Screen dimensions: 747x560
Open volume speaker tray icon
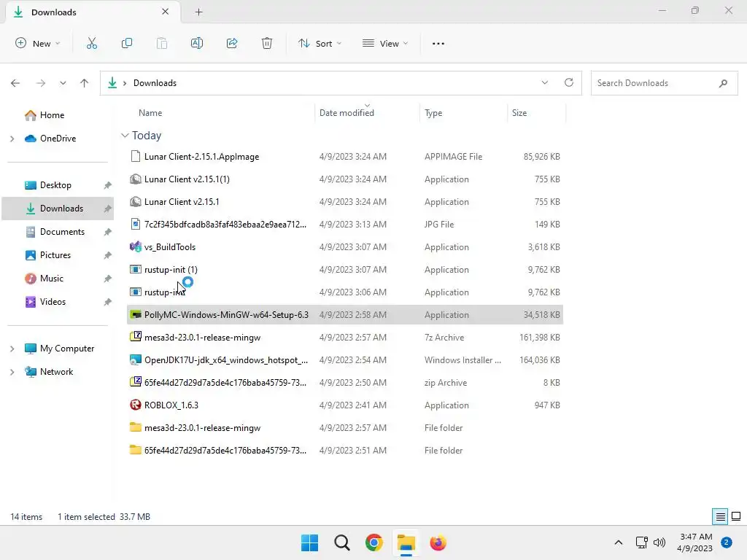tap(659, 542)
